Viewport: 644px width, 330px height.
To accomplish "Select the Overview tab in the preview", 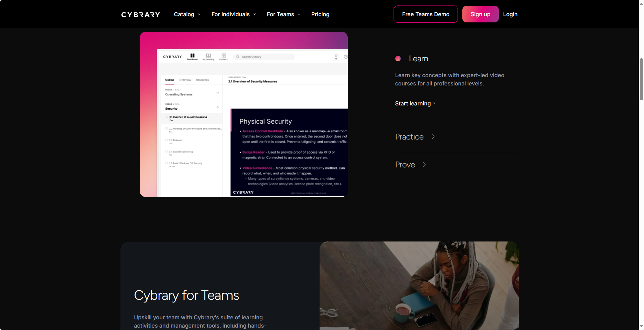I will [185, 80].
